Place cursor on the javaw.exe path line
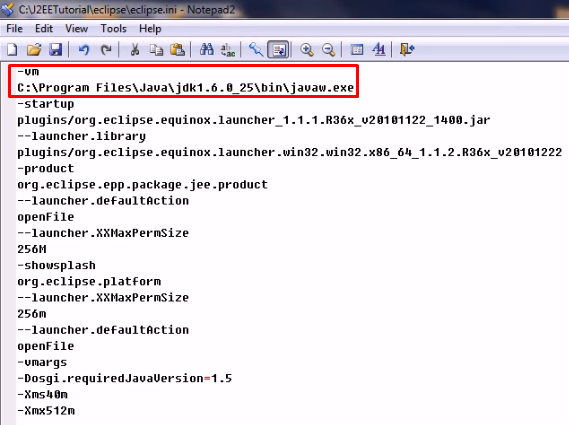 [x=185, y=88]
